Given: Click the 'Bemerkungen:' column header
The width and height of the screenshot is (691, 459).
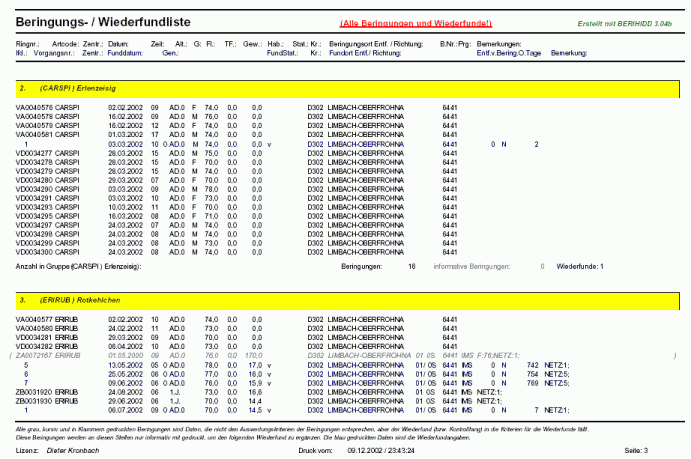Looking at the screenshot, I should click(499, 44).
